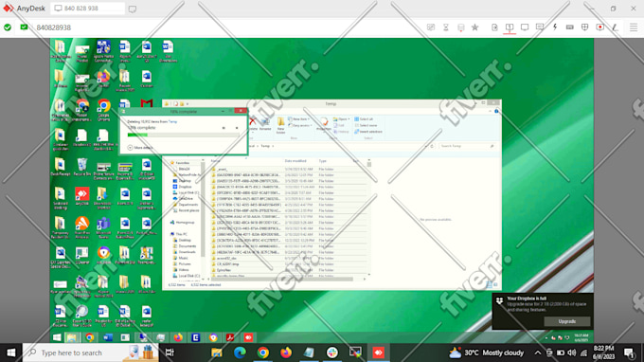
Task: Click the AnyDesk display settings monitor icon
Action: click(525, 27)
